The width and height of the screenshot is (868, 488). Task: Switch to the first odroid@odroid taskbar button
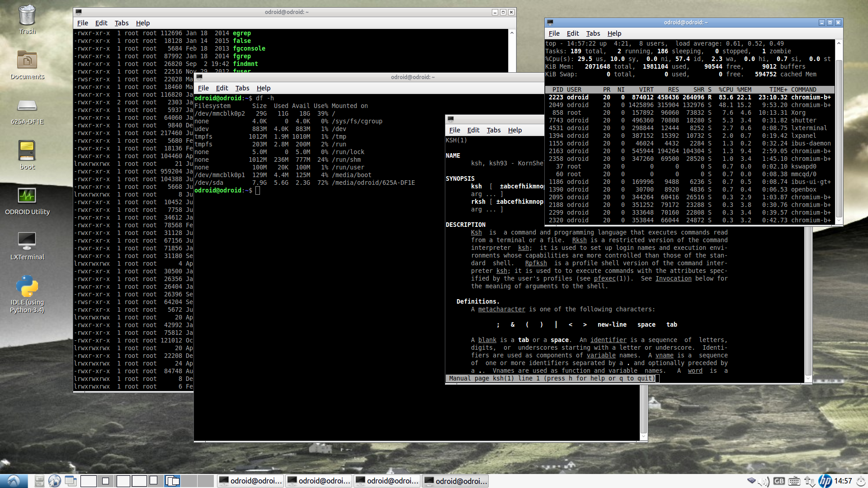[x=251, y=481]
